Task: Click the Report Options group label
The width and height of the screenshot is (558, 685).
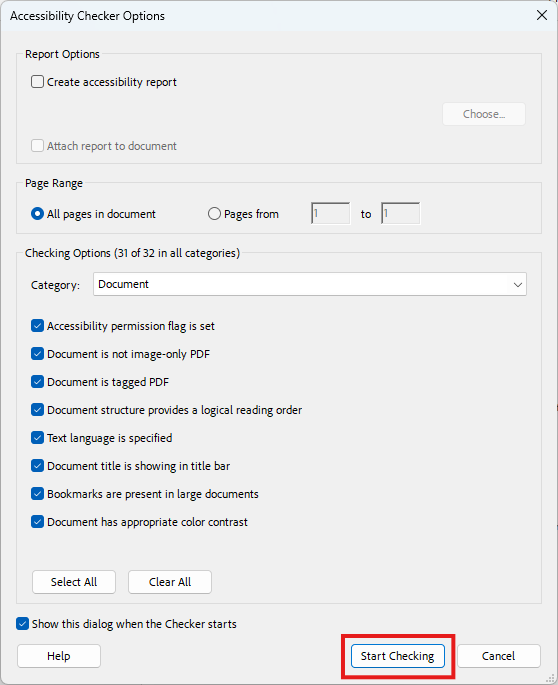Action: click(x=62, y=54)
